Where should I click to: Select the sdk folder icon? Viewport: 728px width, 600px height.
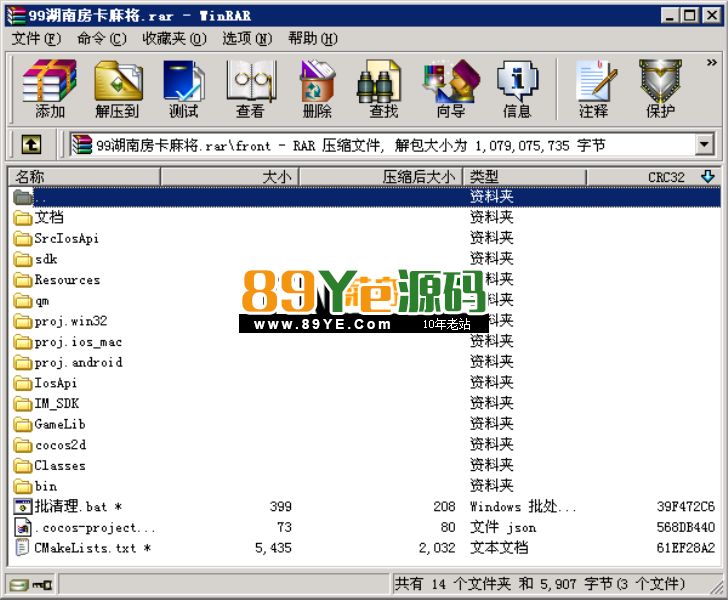click(x=22, y=259)
